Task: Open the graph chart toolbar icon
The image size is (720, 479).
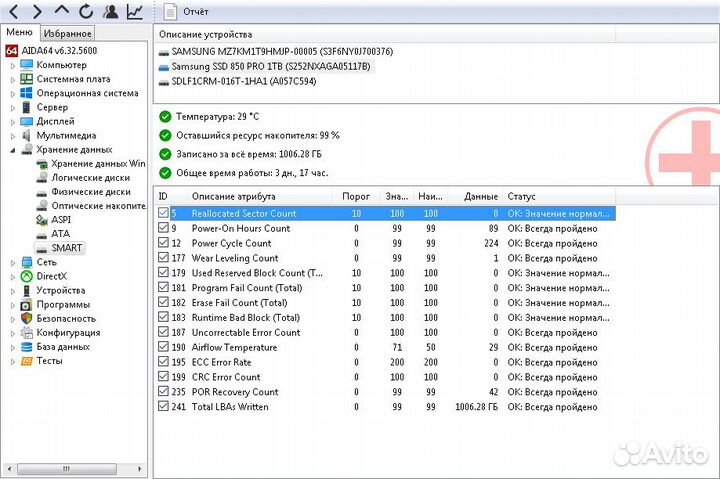Action: click(134, 12)
